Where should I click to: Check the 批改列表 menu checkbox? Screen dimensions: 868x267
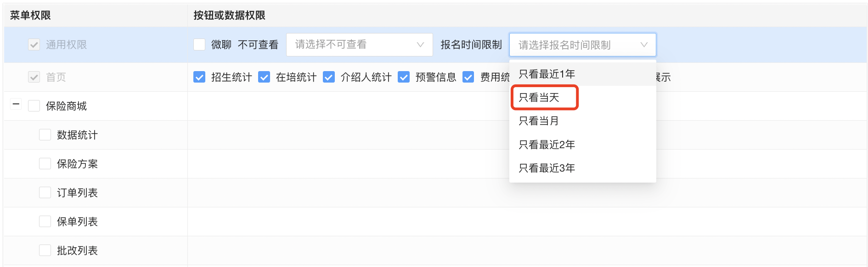(45, 250)
